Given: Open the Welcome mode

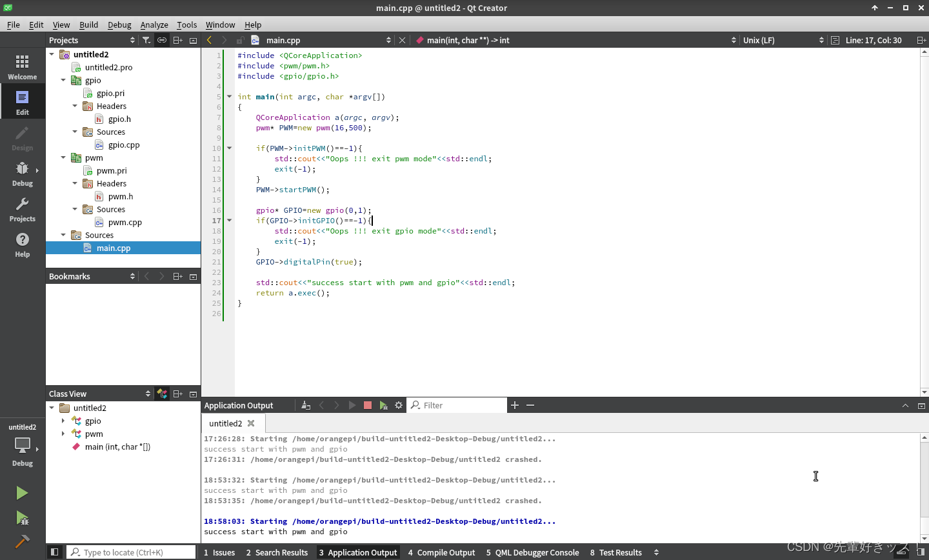Looking at the screenshot, I should pos(23,66).
